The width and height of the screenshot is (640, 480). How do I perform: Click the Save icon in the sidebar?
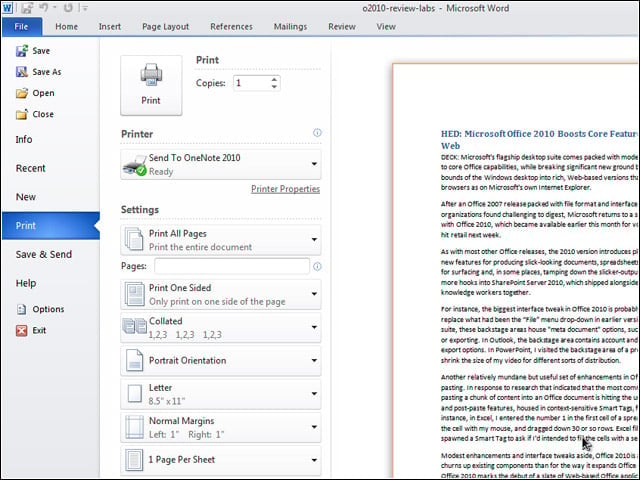coord(22,51)
